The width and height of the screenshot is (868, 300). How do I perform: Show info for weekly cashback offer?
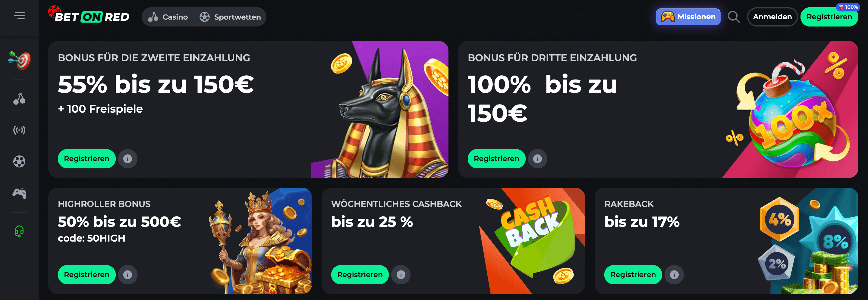[x=401, y=274]
